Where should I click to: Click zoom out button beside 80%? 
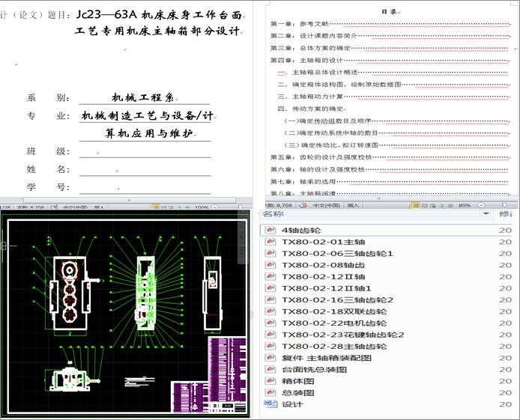(481, 205)
